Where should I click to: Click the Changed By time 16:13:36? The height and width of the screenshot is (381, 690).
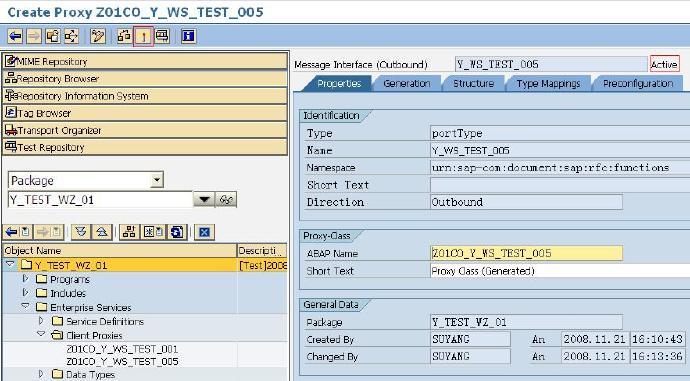(657, 356)
